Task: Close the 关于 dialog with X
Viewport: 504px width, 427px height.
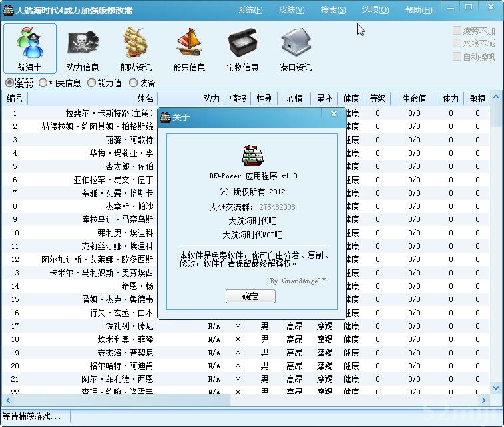Action: [334, 114]
